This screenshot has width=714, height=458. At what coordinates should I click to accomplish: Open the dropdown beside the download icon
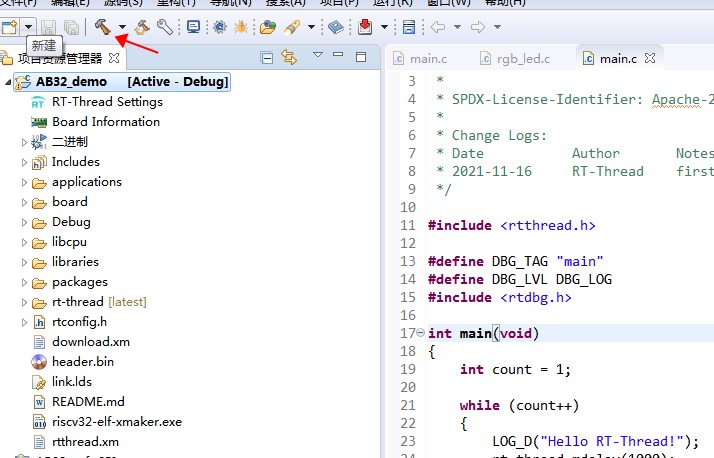click(x=384, y=27)
